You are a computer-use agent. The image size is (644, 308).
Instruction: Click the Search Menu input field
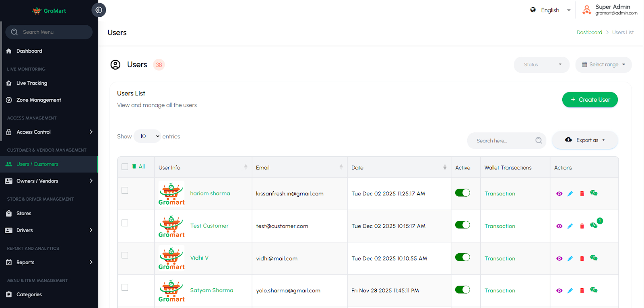point(49,32)
